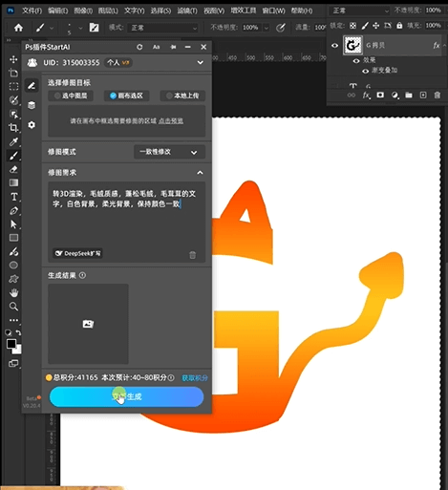Open StartAI retouch edit sidebar icon
448x490 pixels.
32,86
